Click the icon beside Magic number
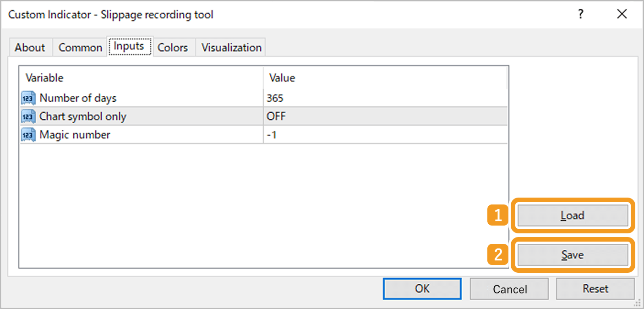 click(x=28, y=135)
